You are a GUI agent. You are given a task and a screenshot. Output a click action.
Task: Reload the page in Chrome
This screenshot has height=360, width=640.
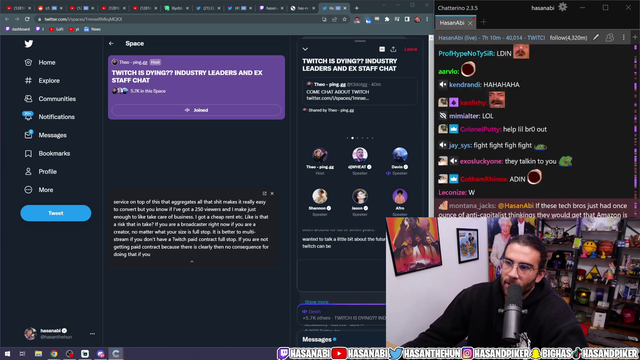pyautogui.click(x=27, y=19)
